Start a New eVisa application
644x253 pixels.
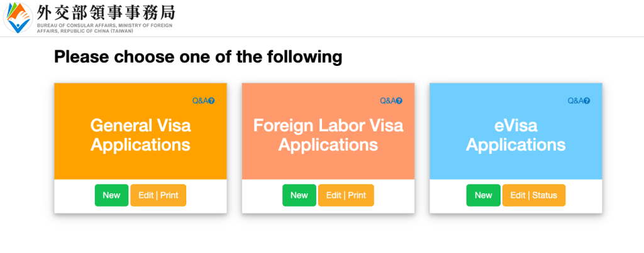(x=483, y=195)
